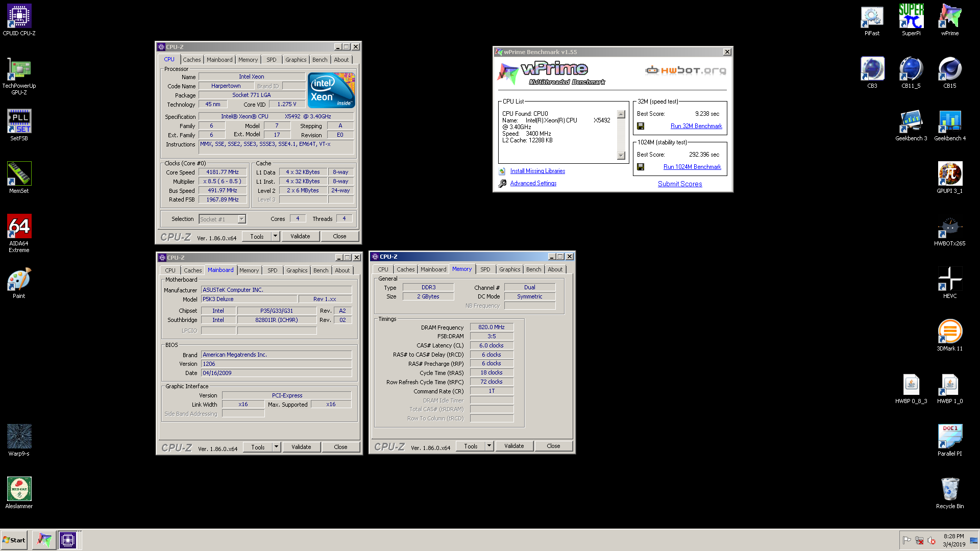Screen dimensions: 980x551
Task: Click the flag icon in the system tray
Action: pyautogui.click(x=907, y=540)
